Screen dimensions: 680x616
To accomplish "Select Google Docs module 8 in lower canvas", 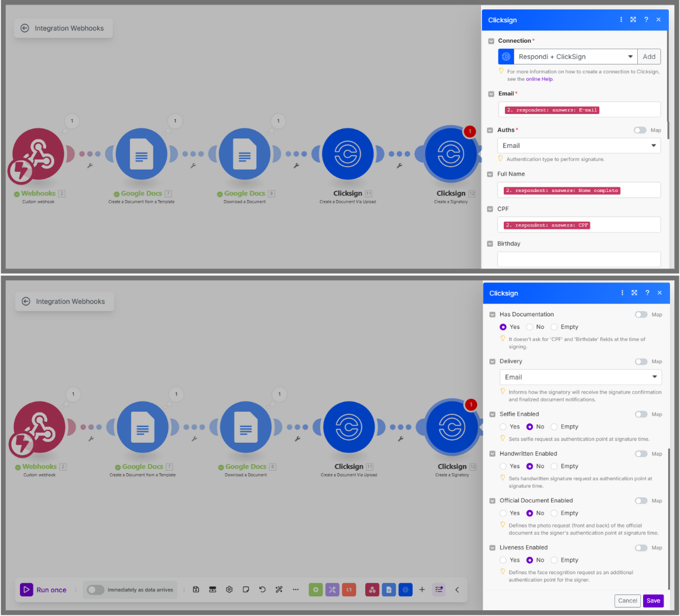I will click(x=246, y=427).
